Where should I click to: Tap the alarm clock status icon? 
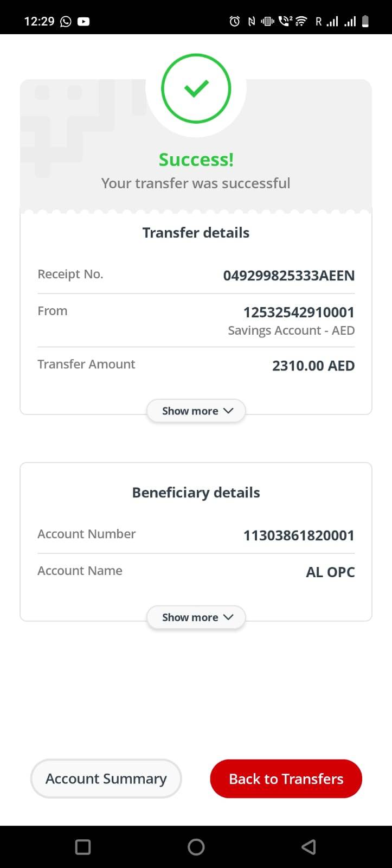coord(235,22)
